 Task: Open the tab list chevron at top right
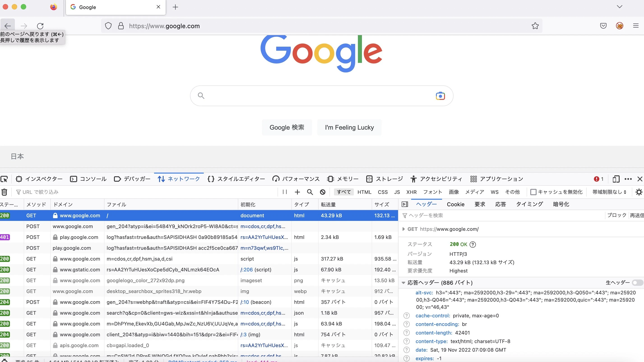click(619, 7)
